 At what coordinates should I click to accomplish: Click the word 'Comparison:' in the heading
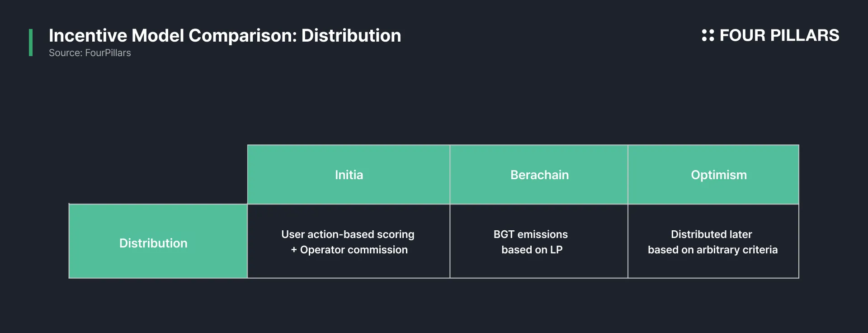point(243,36)
